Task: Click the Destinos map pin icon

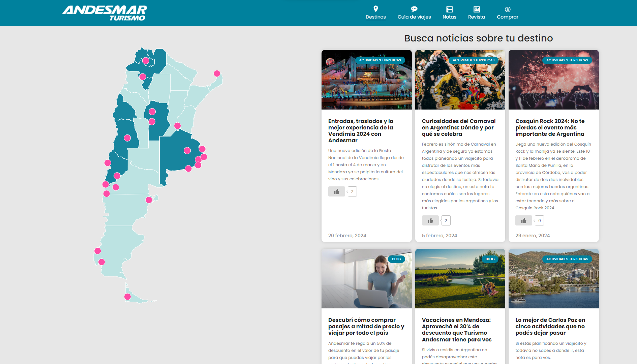Action: pos(375,9)
